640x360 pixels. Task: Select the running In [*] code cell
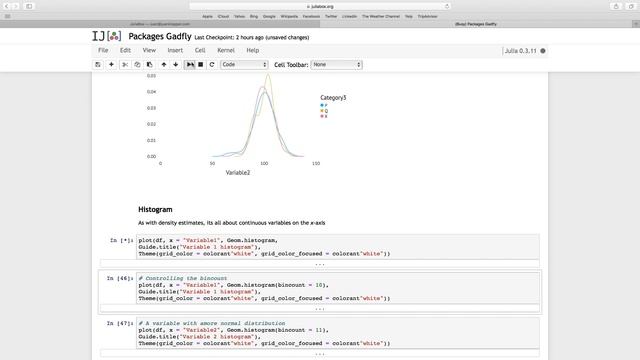pos(338,247)
